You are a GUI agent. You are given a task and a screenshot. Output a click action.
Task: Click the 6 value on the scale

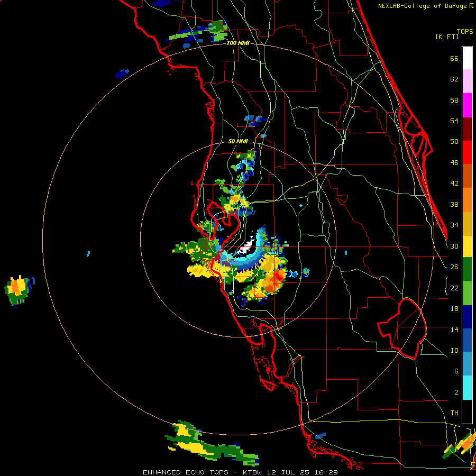click(456, 371)
